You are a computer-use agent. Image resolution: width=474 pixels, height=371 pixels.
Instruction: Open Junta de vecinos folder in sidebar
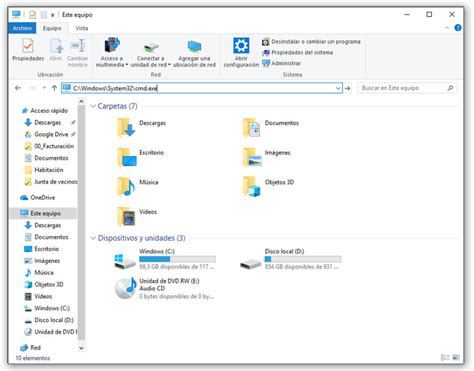(51, 182)
